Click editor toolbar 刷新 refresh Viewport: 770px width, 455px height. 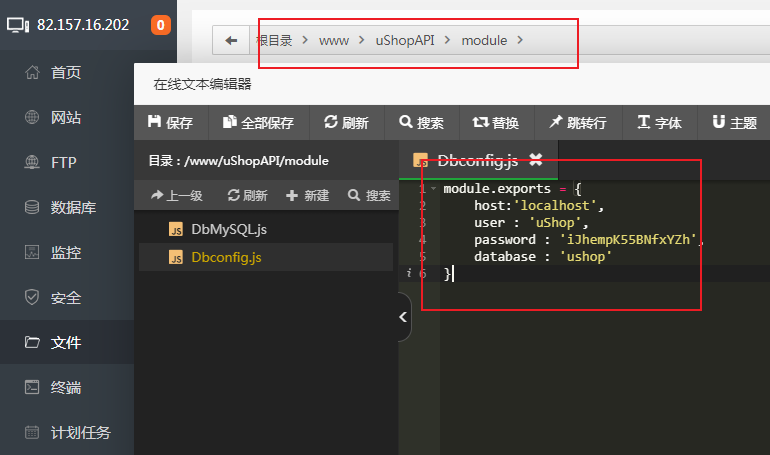346,123
